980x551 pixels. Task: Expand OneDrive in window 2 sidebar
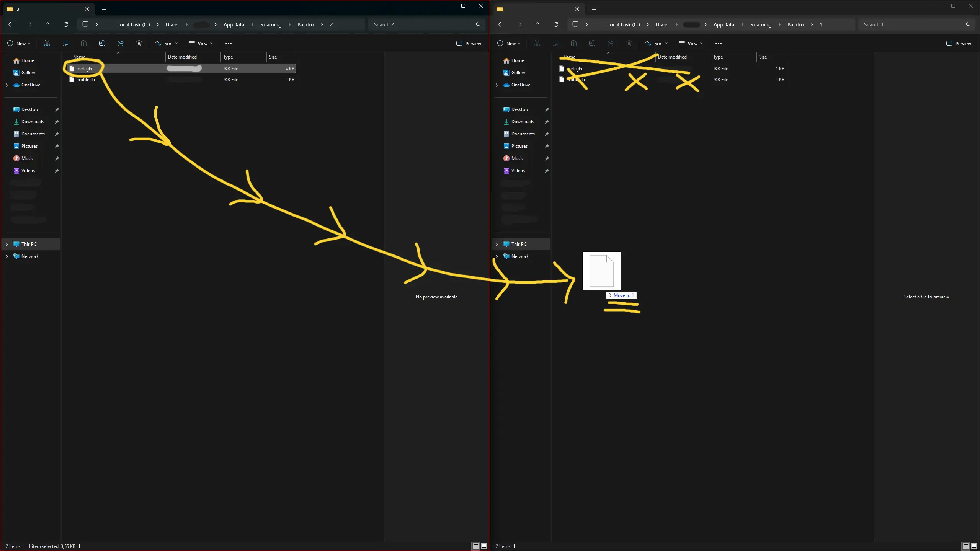click(x=7, y=85)
